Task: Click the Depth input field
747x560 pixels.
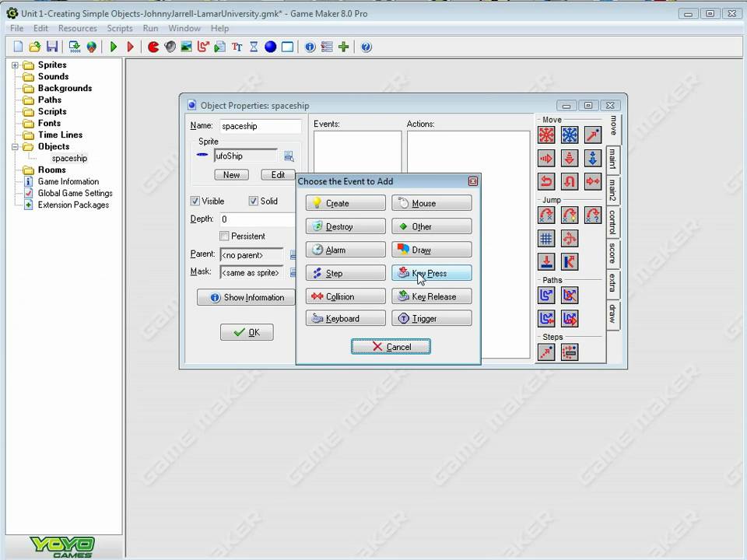Action: (x=258, y=219)
